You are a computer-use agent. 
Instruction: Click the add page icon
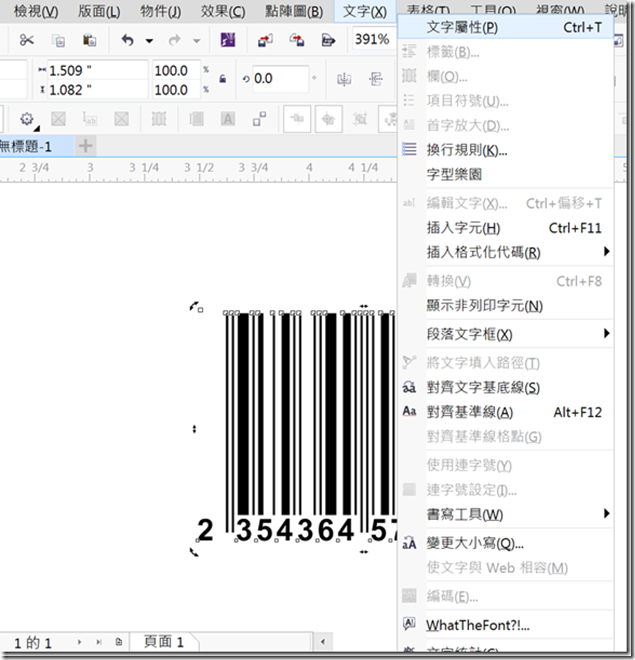[x=119, y=642]
